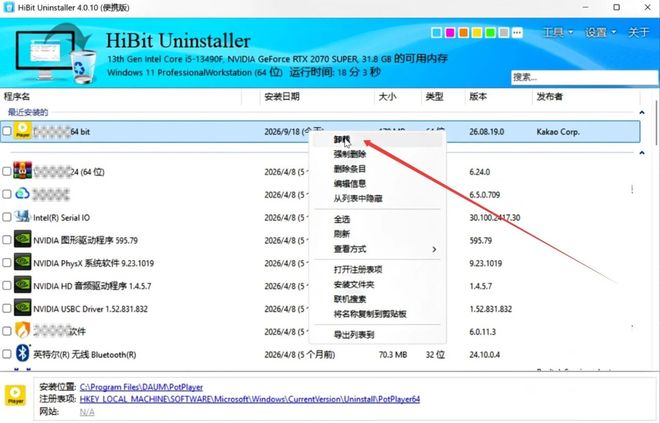Click the Intel(R) Serial IO icon
This screenshot has height=423, width=660.
[22, 217]
